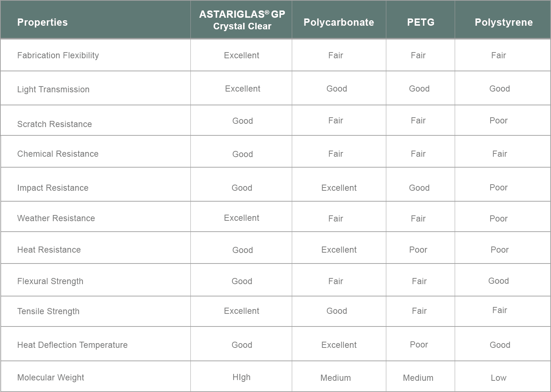Click the Chemical Resistance row label

pyautogui.click(x=58, y=154)
